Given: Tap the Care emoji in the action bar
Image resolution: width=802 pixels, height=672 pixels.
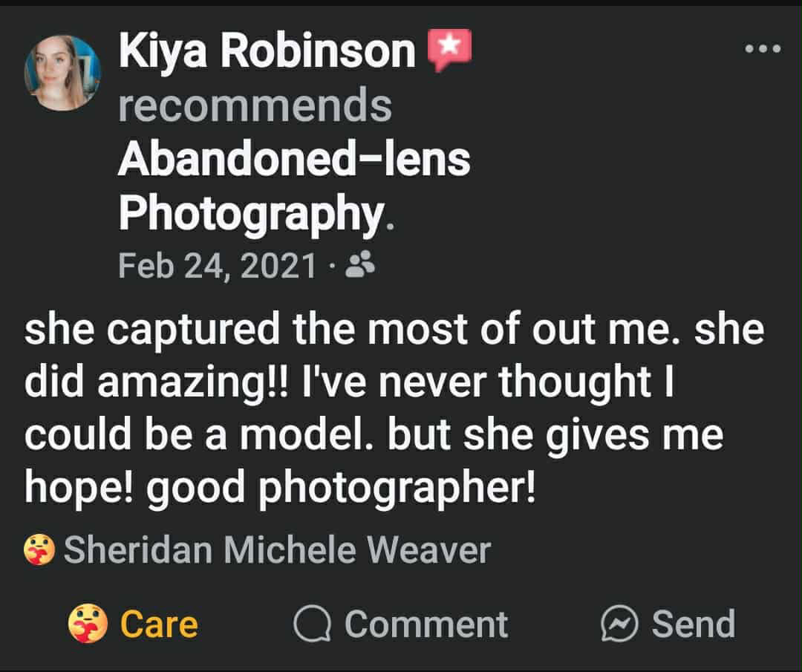Looking at the screenshot, I should pyautogui.click(x=88, y=624).
